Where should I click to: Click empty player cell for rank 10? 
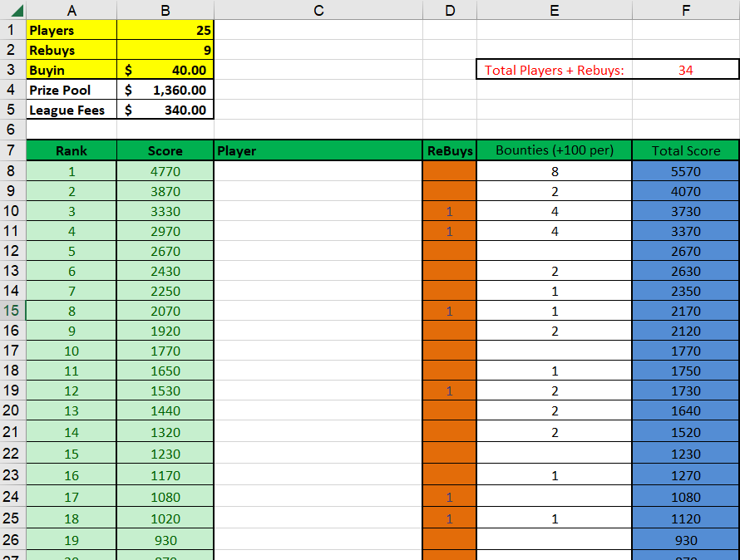pos(318,351)
